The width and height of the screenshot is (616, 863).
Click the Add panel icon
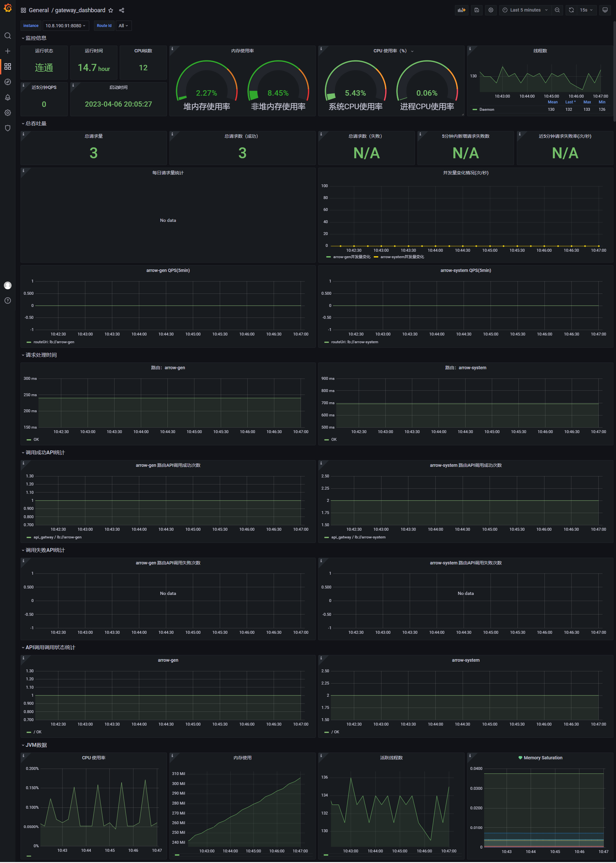[x=461, y=10]
